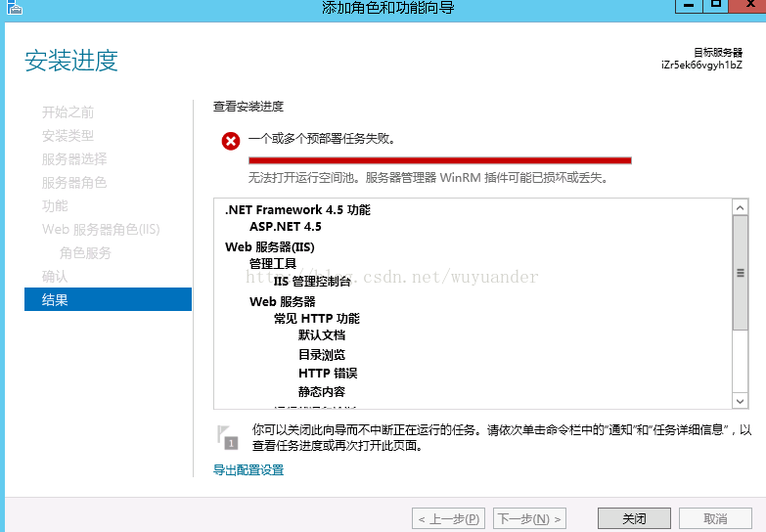Click the "一个或多个预部署任务失败。" message
Image resolution: width=766 pixels, height=532 pixels.
[322, 139]
